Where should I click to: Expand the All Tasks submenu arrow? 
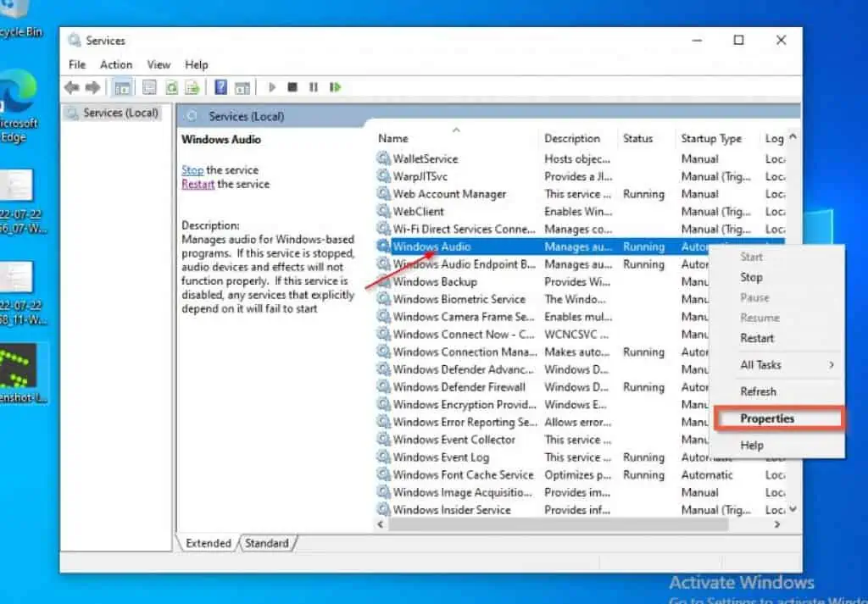click(x=832, y=364)
